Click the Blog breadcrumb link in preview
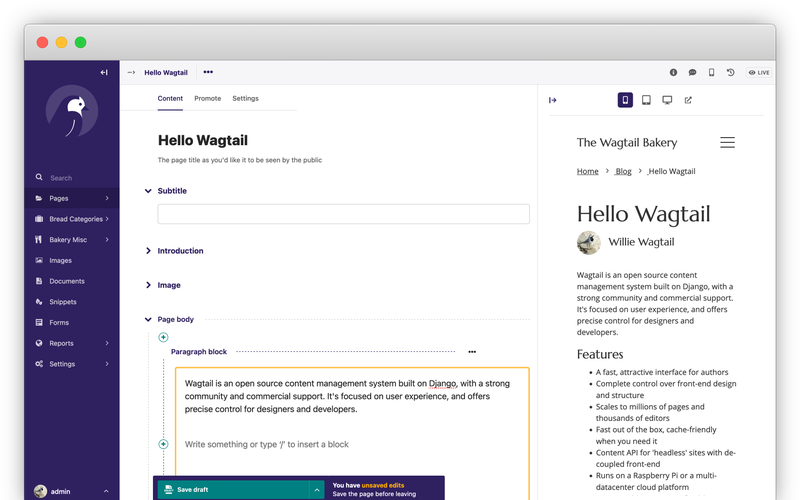The image size is (800, 500). pyautogui.click(x=623, y=171)
